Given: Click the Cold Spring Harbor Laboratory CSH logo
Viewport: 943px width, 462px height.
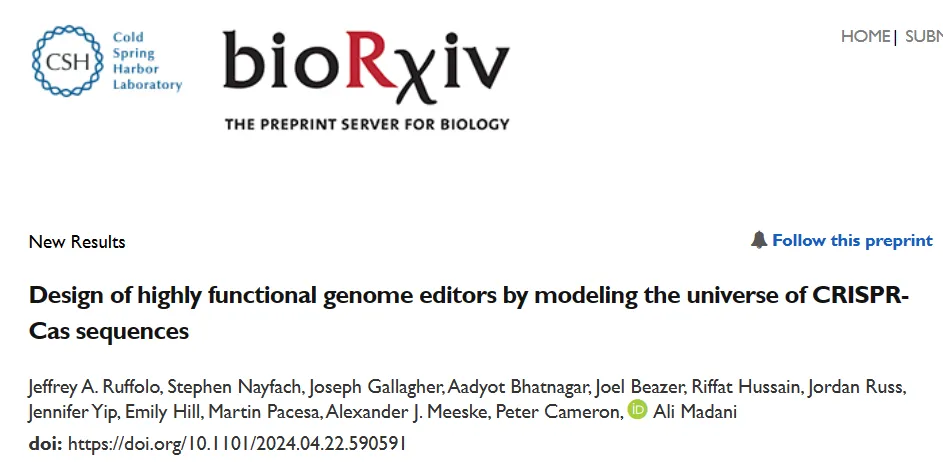Looking at the screenshot, I should coord(106,61).
